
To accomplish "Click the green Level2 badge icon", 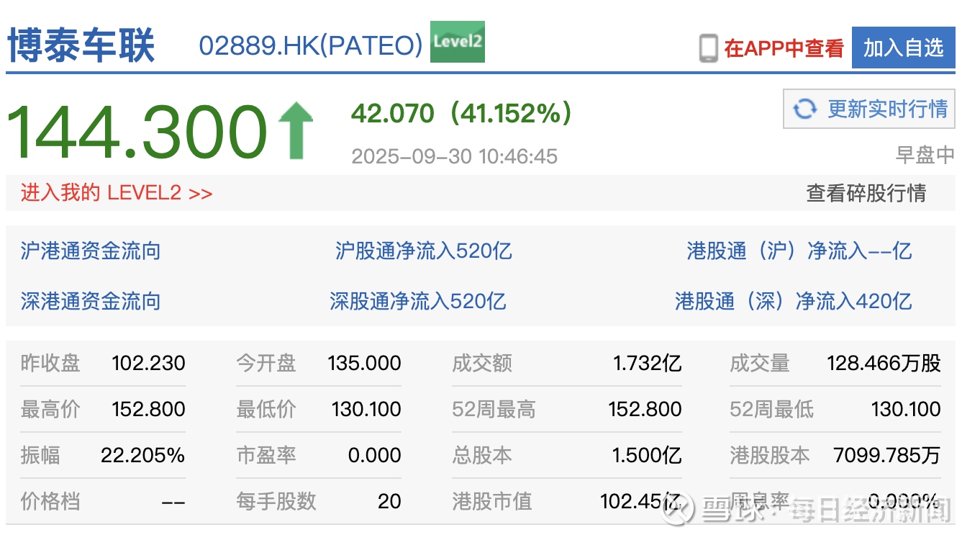I will coord(457,42).
